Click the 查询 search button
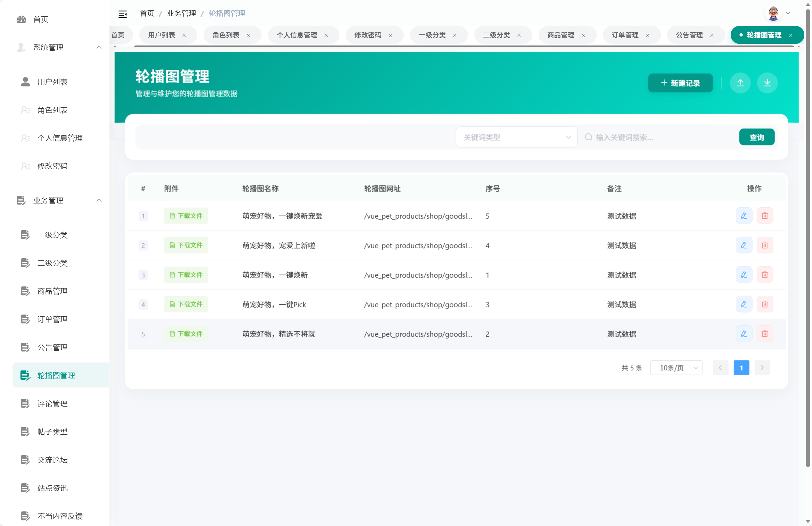Viewport: 812px width, 526px height. pos(757,137)
